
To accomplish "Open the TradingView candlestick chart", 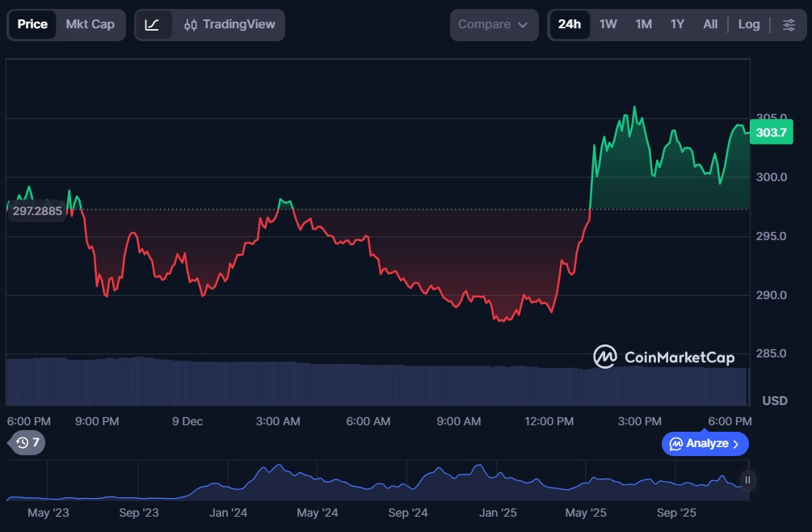I will coord(229,24).
